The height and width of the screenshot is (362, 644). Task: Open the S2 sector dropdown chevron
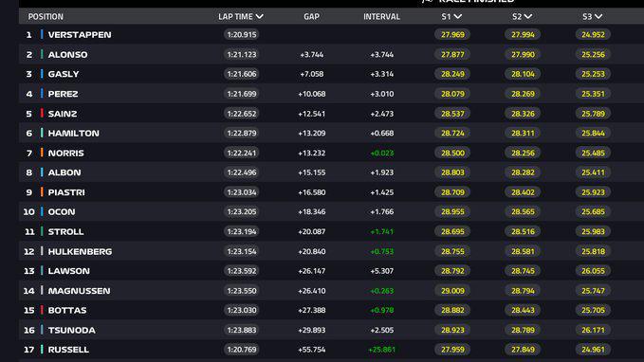(x=528, y=17)
